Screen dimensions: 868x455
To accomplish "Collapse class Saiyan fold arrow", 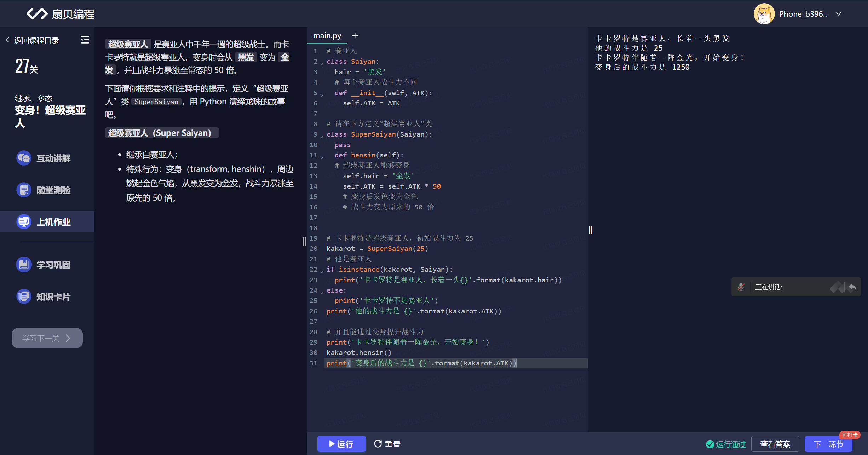I will click(x=322, y=63).
